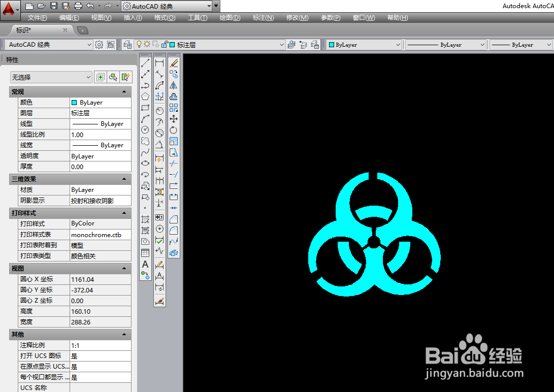
Task: Collapse the 常规 properties section
Action: [124, 92]
